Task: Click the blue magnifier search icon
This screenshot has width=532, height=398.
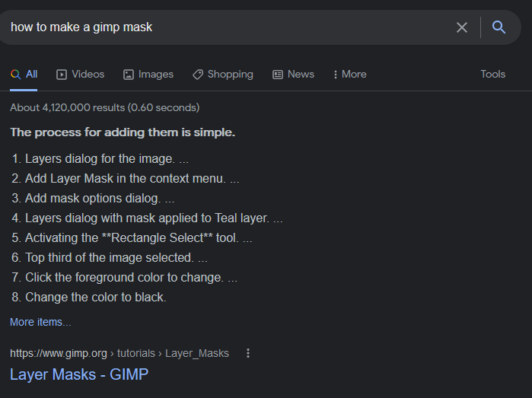Action: click(x=499, y=27)
